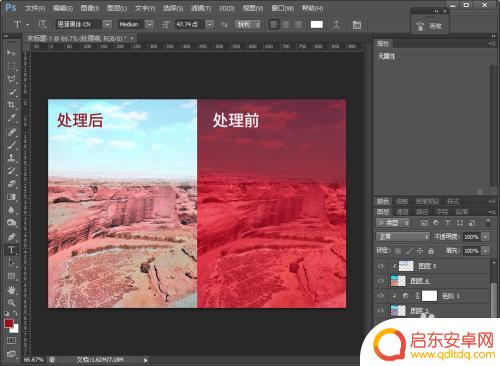Screen dimensions: 500x366
Task: Select the Horizontal Type tool in toolbox
Action: pos(11,250)
